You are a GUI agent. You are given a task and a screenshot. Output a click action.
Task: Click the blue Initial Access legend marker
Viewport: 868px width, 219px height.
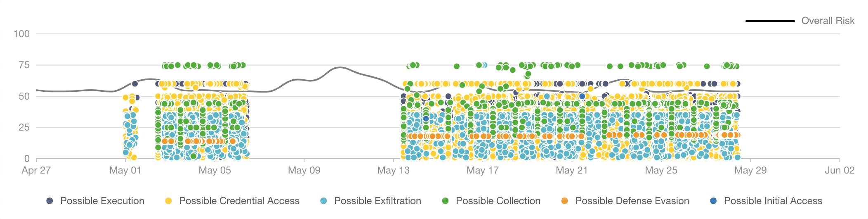pos(713,201)
